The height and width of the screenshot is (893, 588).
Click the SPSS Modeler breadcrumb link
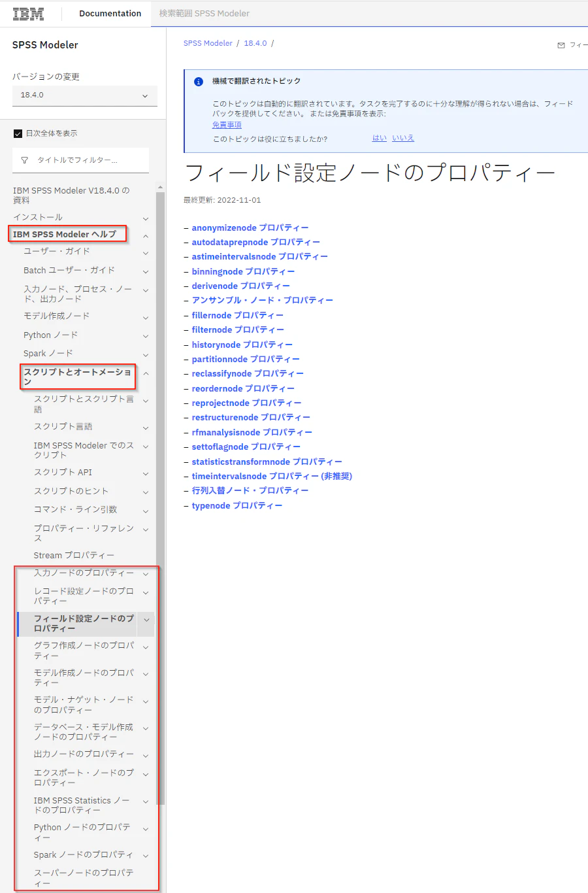tap(208, 43)
